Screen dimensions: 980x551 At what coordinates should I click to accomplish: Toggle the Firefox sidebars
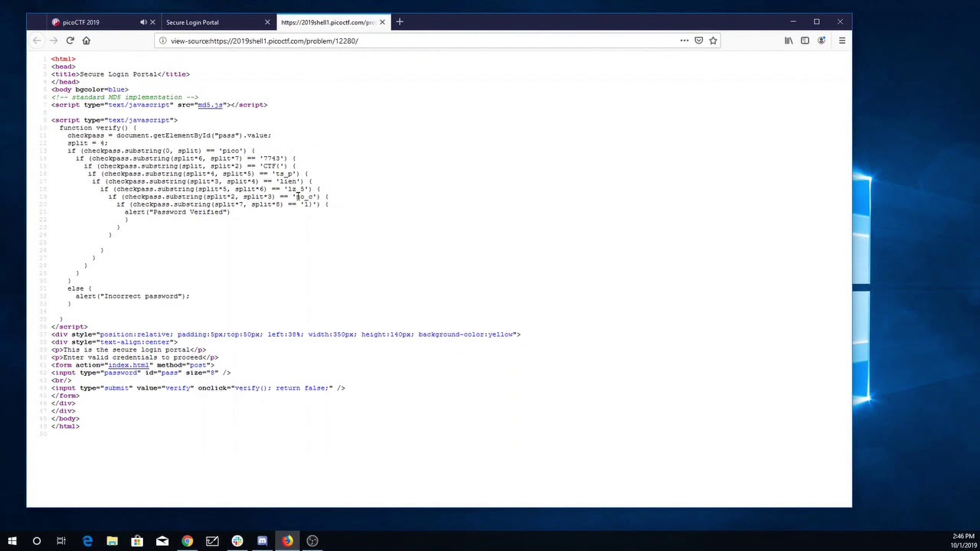point(805,41)
